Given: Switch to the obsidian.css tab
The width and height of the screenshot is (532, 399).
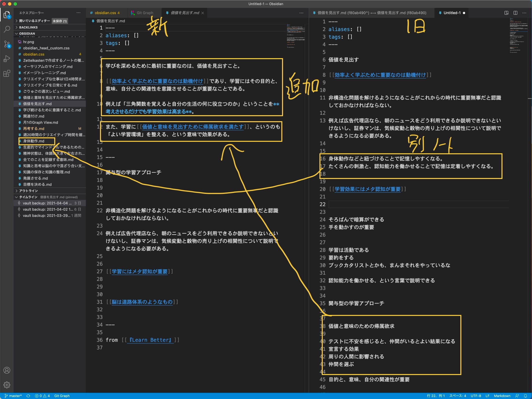Looking at the screenshot, I should pos(105,13).
